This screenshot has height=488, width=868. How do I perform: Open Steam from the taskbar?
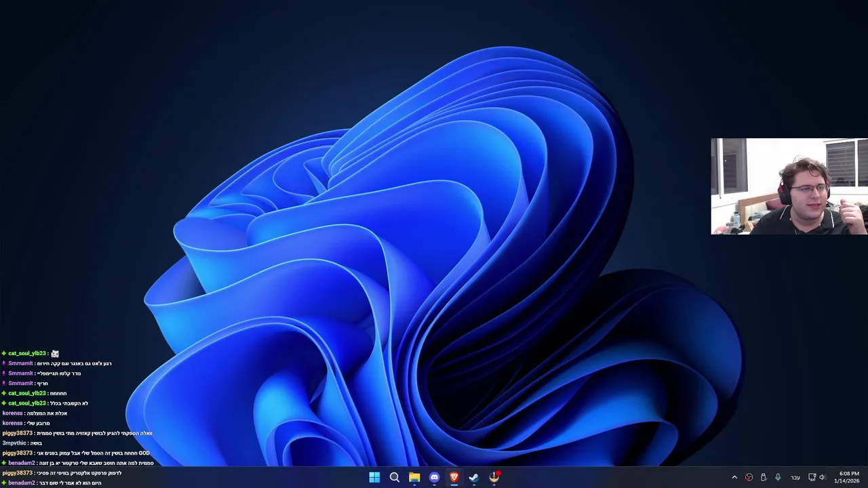(x=474, y=477)
